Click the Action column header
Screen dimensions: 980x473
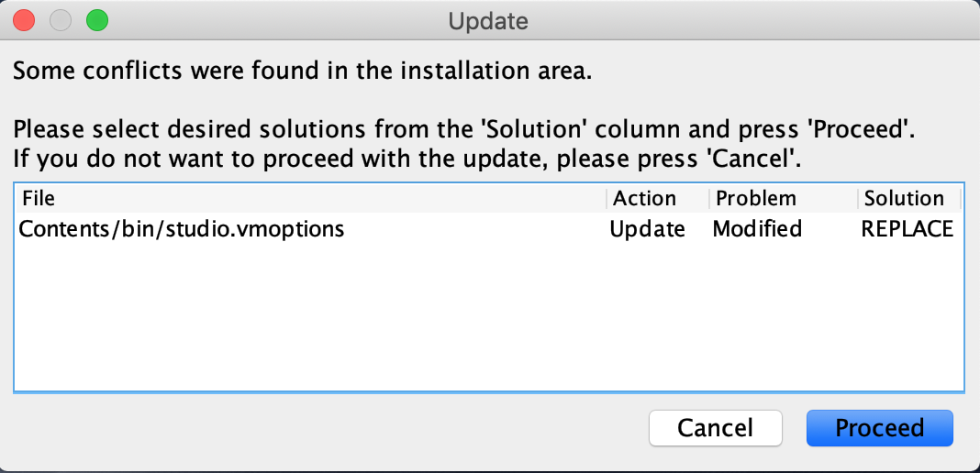pos(644,199)
